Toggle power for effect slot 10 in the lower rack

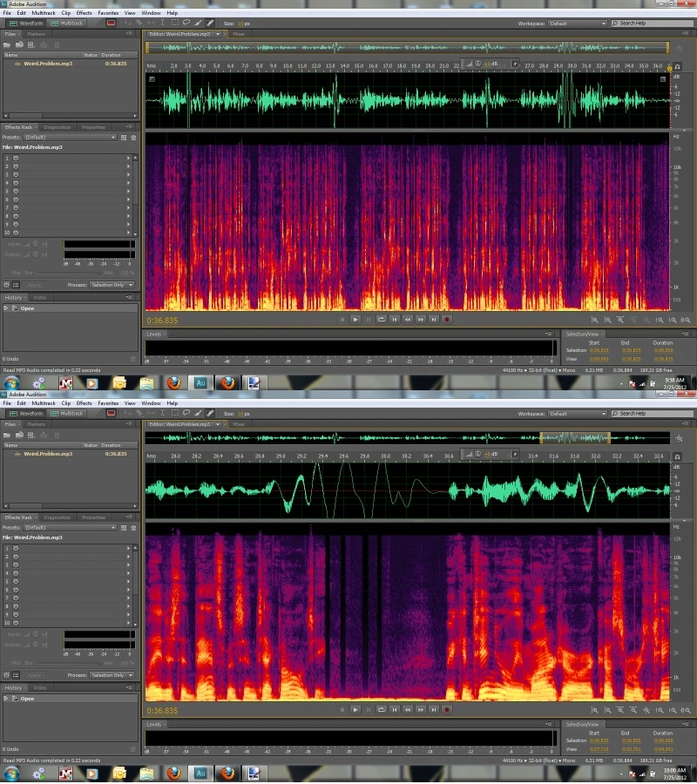[x=16, y=623]
